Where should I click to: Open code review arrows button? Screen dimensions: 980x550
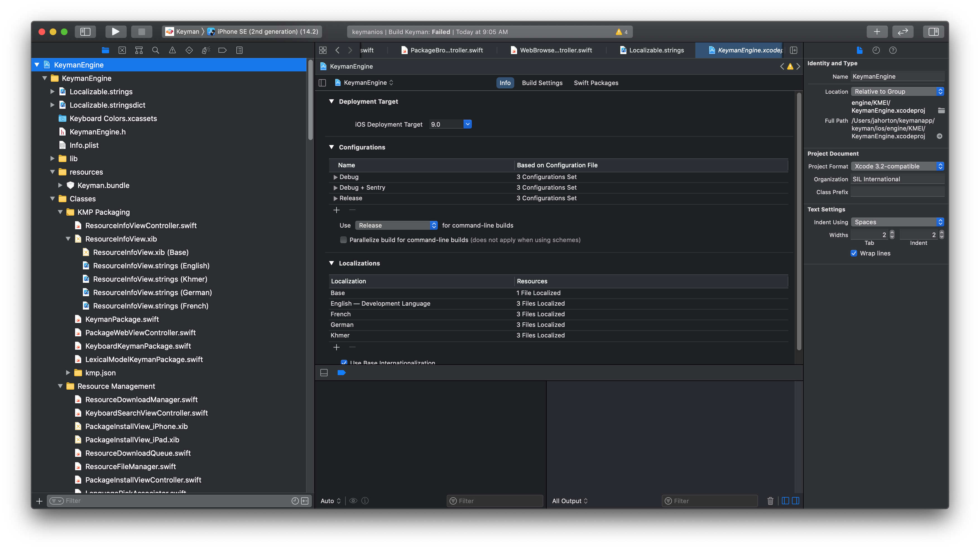[x=903, y=32]
